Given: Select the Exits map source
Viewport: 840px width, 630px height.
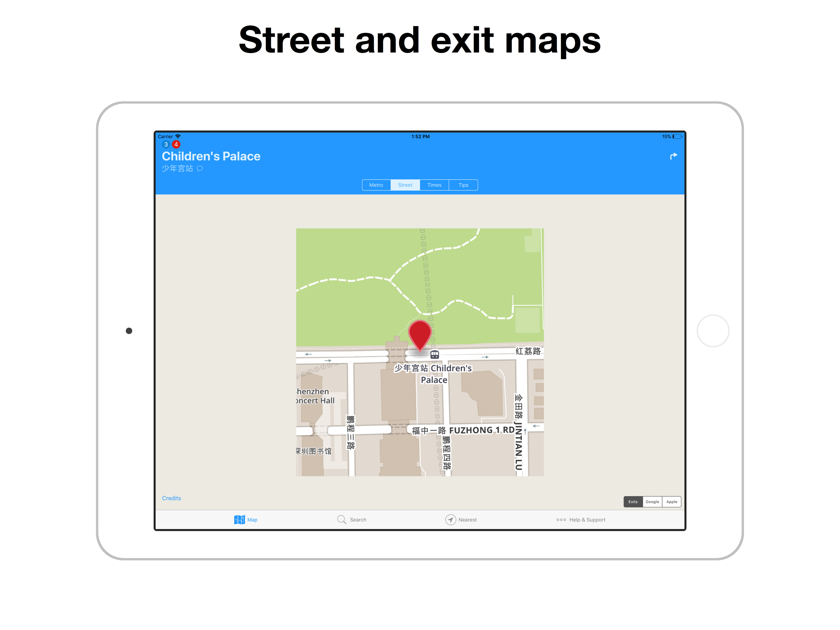Looking at the screenshot, I should 633,501.
